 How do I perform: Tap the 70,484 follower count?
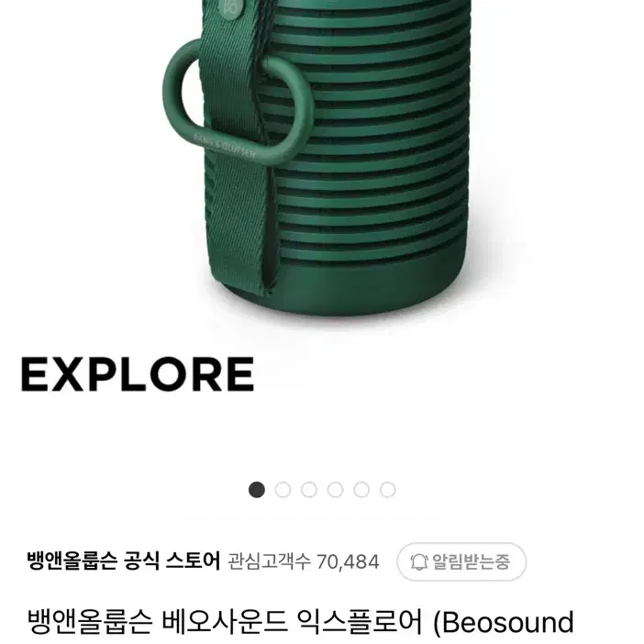pyautogui.click(x=348, y=561)
